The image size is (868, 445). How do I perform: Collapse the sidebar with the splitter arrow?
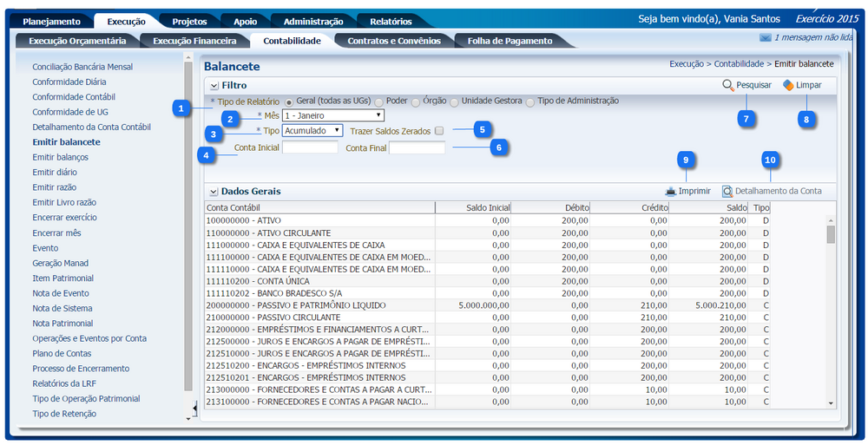(x=194, y=407)
